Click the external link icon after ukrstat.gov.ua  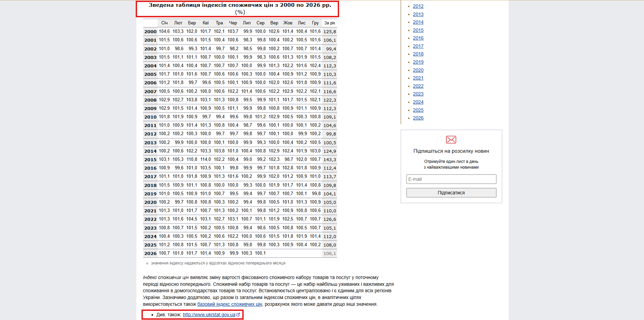[x=238, y=315]
